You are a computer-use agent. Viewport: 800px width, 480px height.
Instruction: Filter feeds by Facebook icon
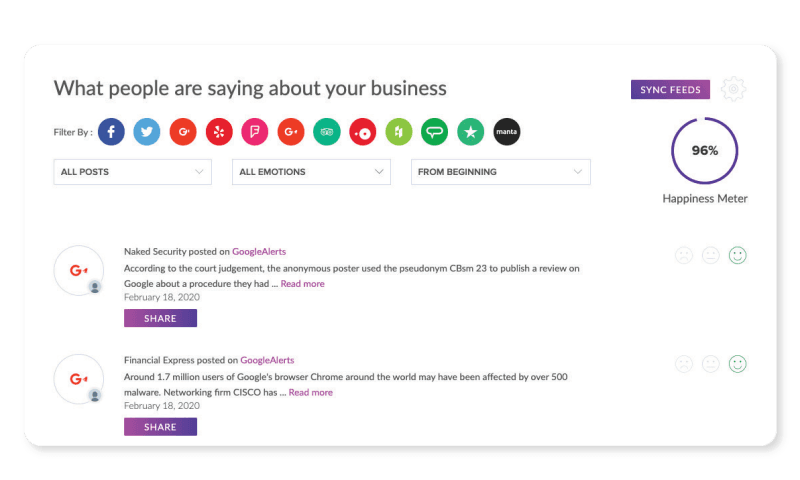[x=111, y=132]
